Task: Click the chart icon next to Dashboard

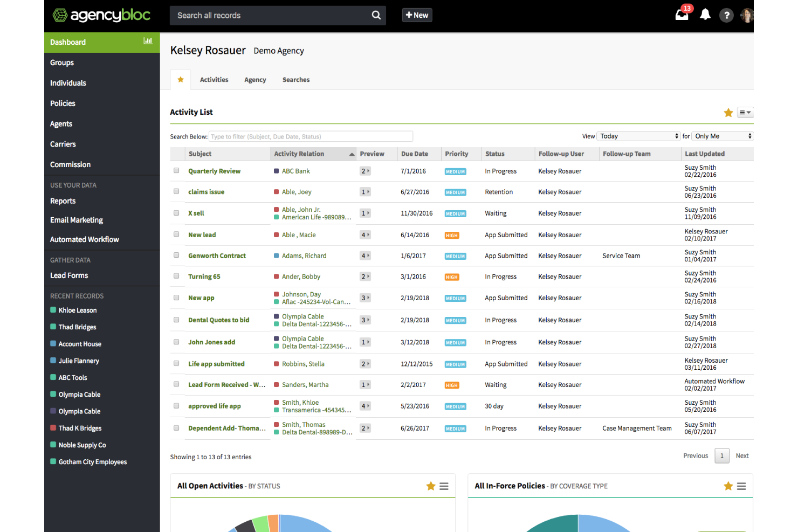Action: [148, 41]
